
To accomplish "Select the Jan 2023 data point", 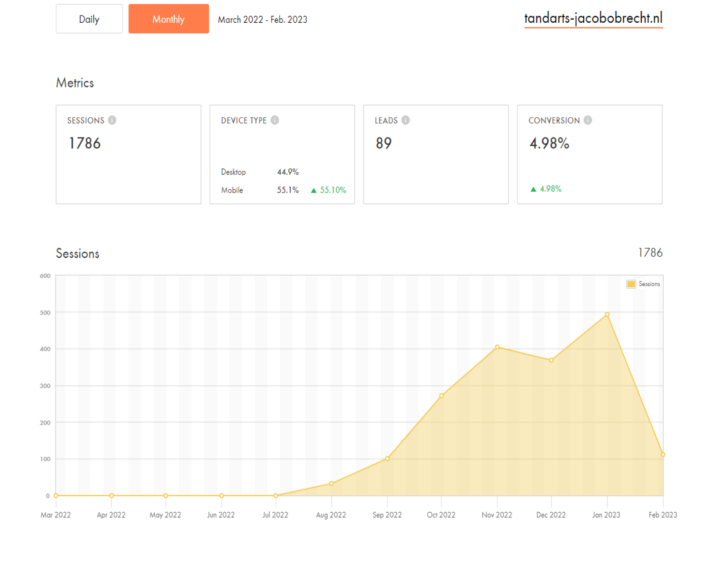I will pyautogui.click(x=607, y=314).
